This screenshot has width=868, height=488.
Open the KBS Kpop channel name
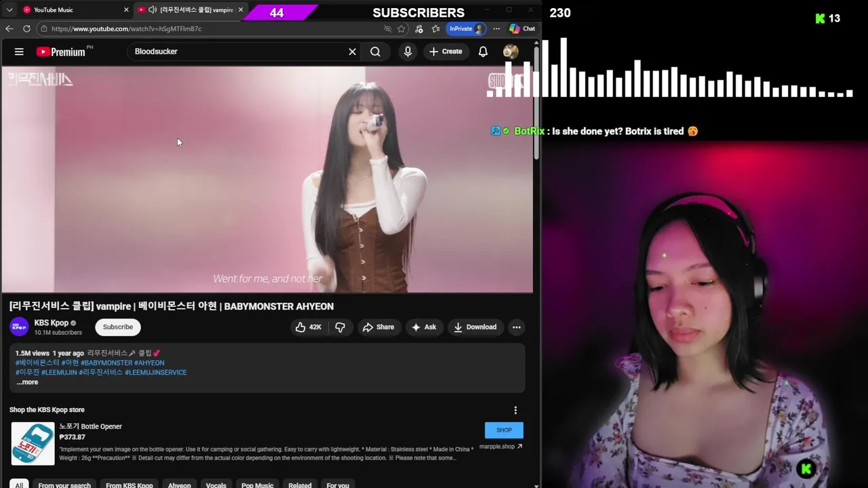[51, 323]
